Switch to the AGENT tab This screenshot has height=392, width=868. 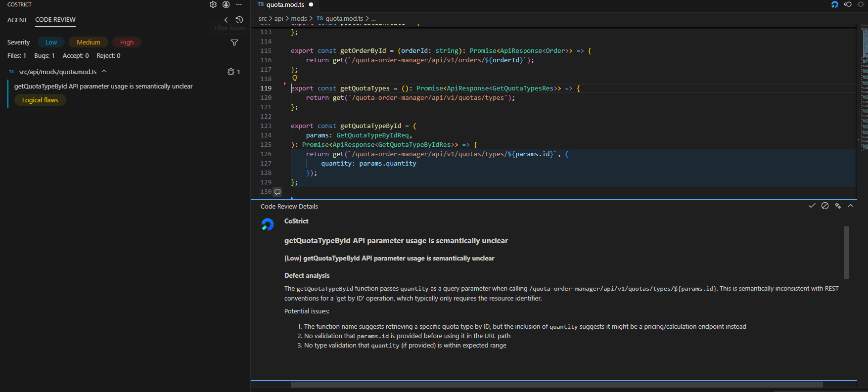(17, 20)
